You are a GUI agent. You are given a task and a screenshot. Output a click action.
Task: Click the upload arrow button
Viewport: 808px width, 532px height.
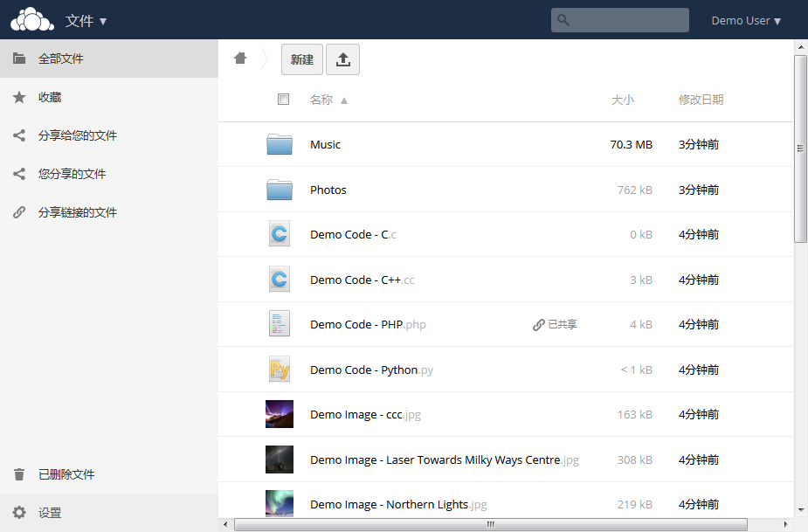[x=342, y=59]
